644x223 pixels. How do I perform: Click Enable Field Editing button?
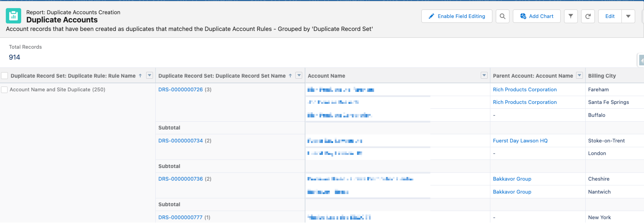pos(457,16)
